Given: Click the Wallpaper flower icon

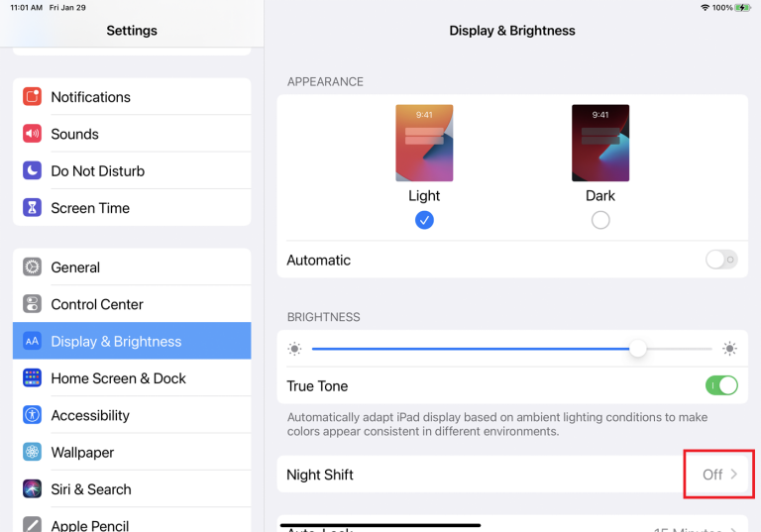Looking at the screenshot, I should click(32, 452).
